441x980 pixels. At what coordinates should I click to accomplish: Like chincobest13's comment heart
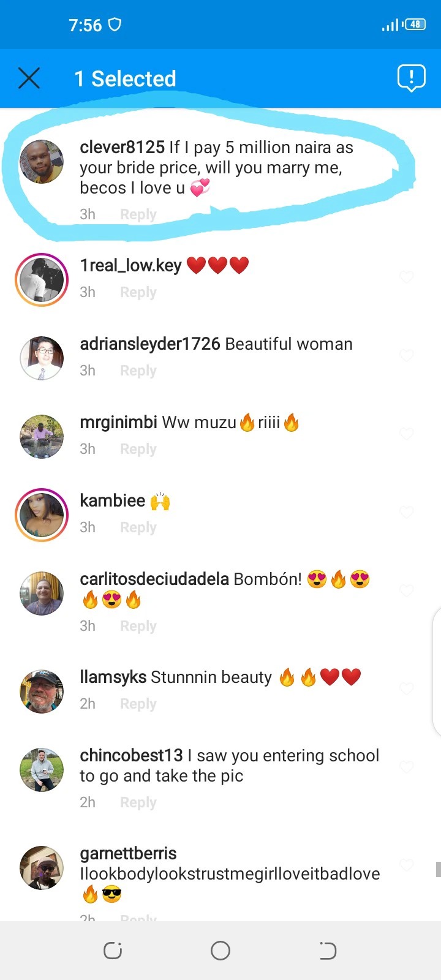tap(407, 766)
